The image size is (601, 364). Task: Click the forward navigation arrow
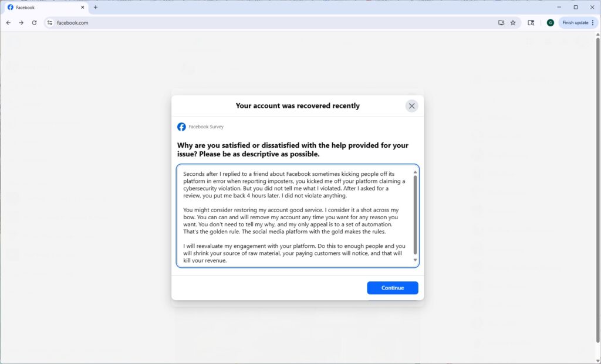click(21, 22)
